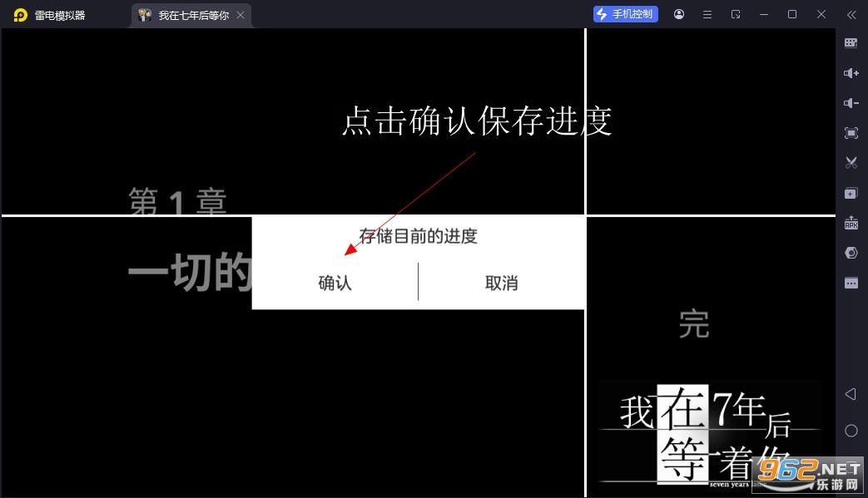Close the 我在七年后等你 tab

pyautogui.click(x=241, y=15)
